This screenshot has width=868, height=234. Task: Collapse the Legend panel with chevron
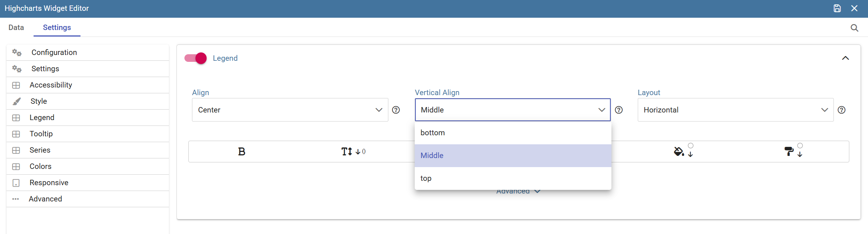845,58
